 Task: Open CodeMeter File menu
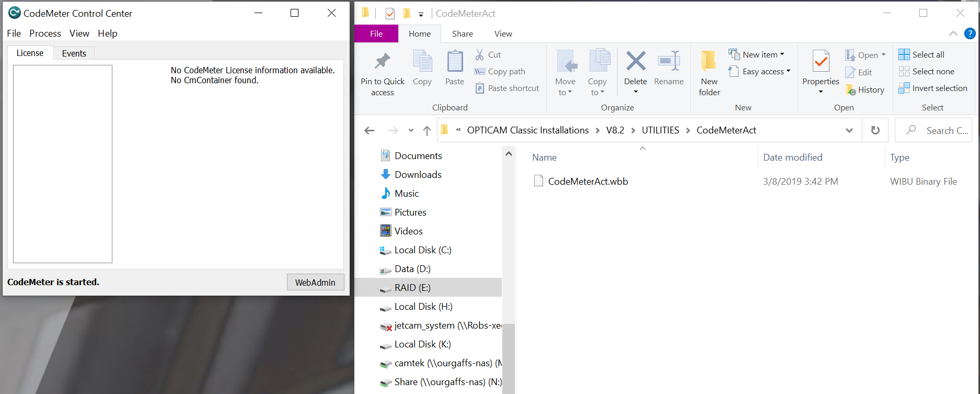(14, 33)
